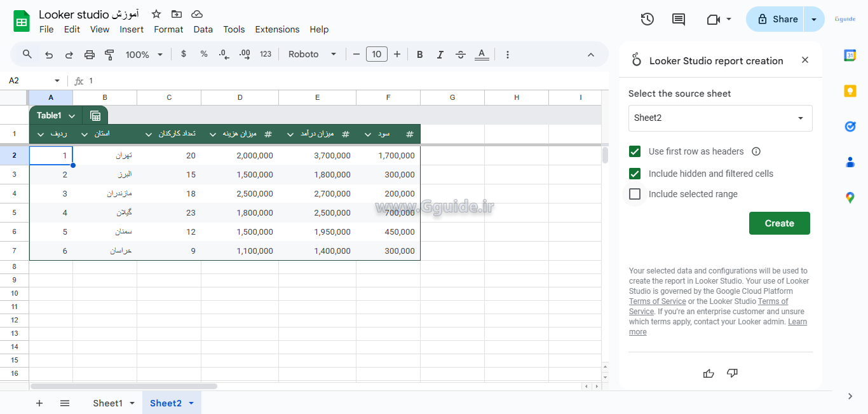The height and width of the screenshot is (414, 868).
Task: Click the print icon in toolbar
Action: pos(90,55)
